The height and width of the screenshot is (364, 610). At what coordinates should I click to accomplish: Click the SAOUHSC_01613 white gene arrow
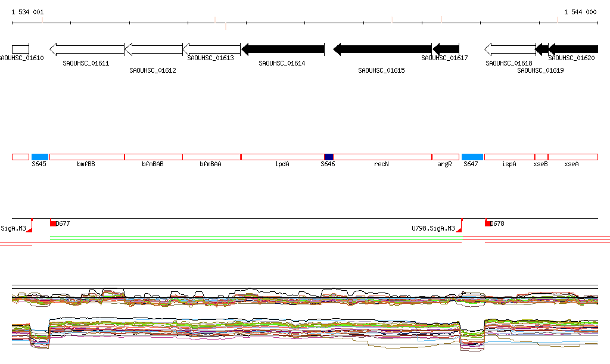[211, 49]
